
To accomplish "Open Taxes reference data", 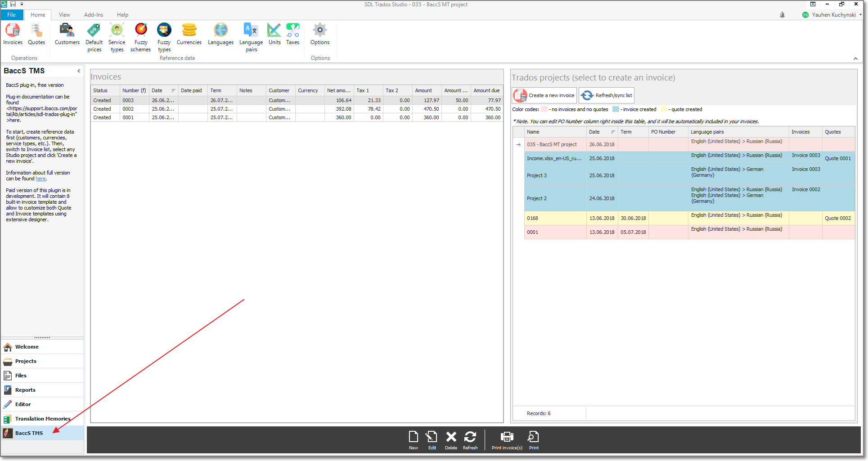I will tap(292, 34).
